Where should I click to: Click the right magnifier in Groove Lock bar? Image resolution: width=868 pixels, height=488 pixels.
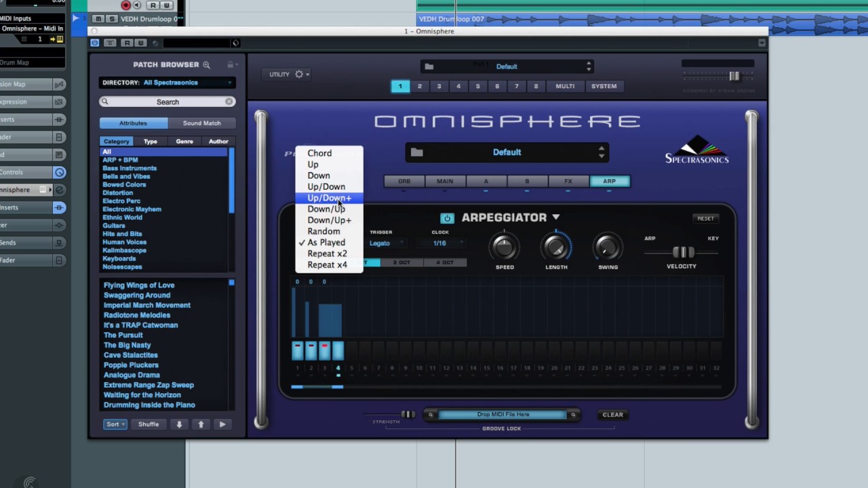pos(573,415)
